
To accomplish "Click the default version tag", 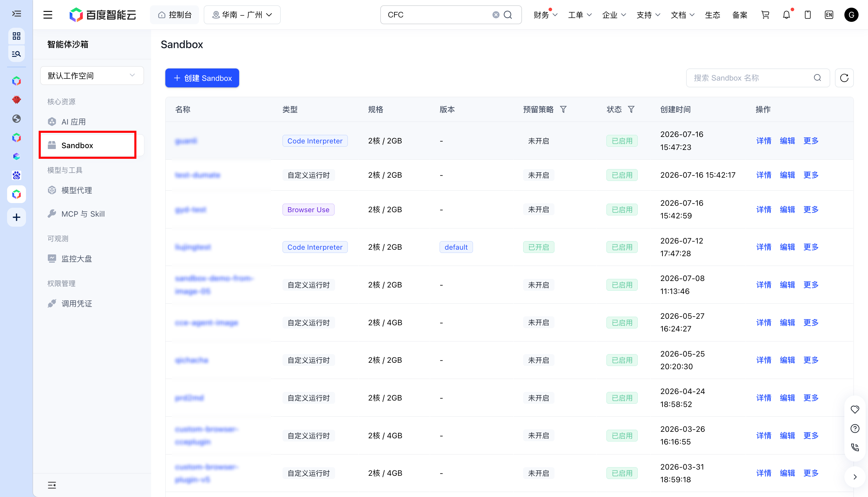I will point(456,247).
